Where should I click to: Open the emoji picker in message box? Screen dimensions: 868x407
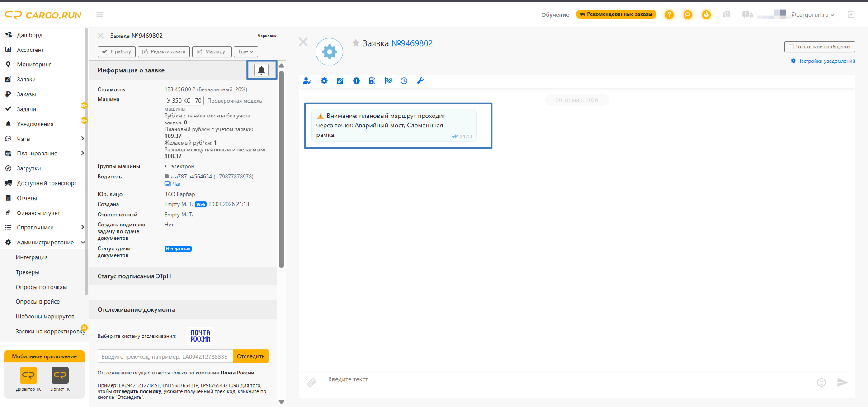pyautogui.click(x=821, y=383)
